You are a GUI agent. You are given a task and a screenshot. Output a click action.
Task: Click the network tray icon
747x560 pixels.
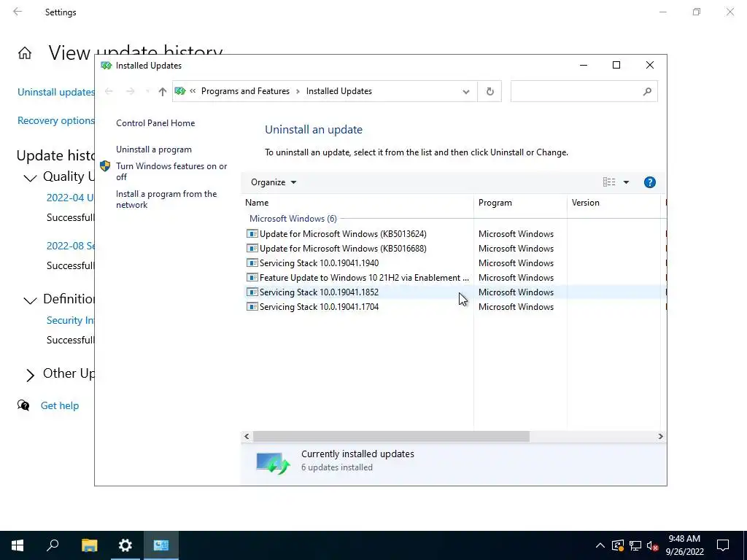pyautogui.click(x=635, y=545)
